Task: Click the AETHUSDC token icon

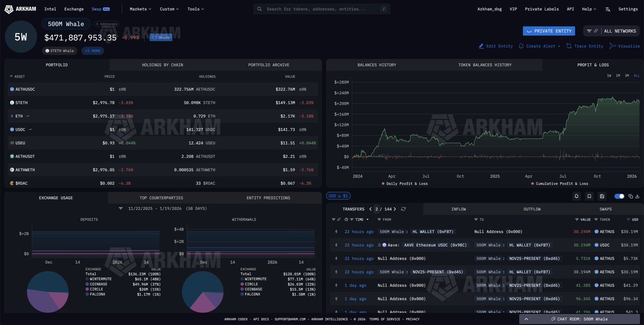Action: pyautogui.click(x=12, y=89)
